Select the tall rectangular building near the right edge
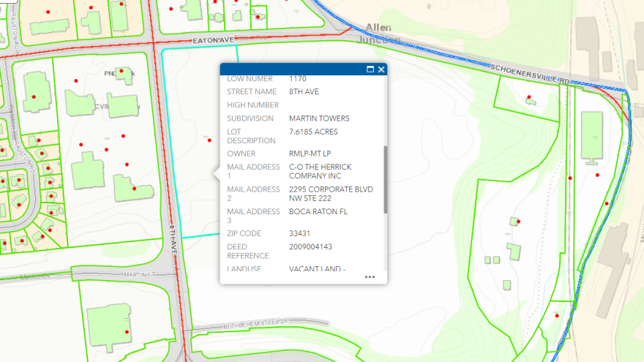The height and width of the screenshot is (362, 644). (x=591, y=136)
